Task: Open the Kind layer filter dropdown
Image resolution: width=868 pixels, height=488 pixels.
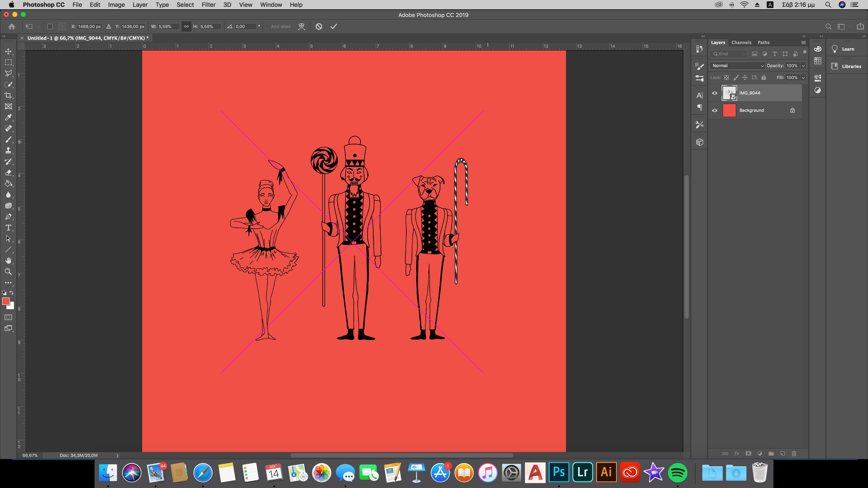Action: pos(729,54)
